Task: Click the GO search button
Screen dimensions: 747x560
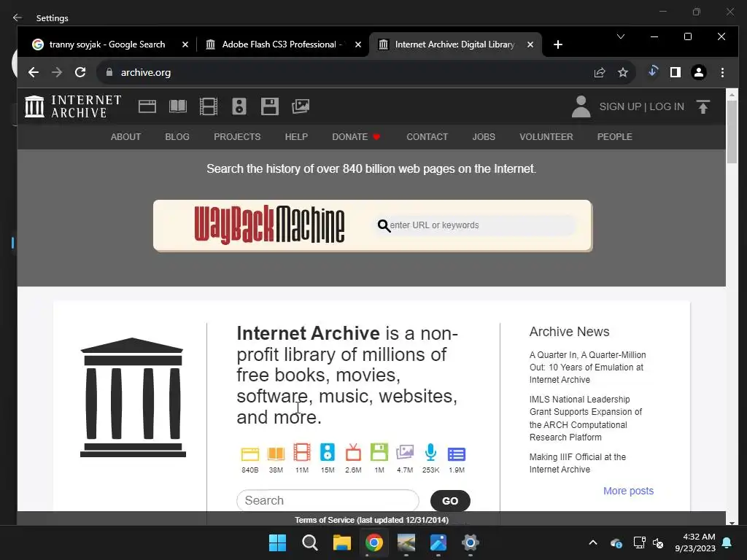Action: click(x=450, y=500)
